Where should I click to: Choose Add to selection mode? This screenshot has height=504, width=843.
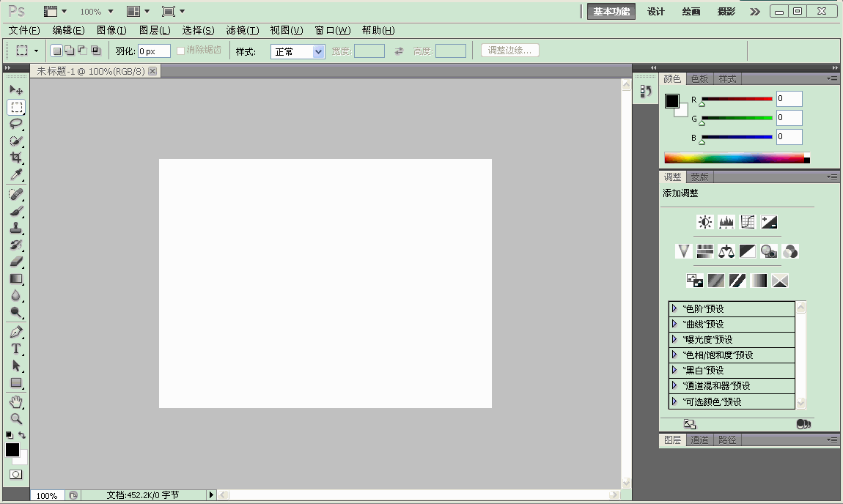pyautogui.click(x=70, y=51)
